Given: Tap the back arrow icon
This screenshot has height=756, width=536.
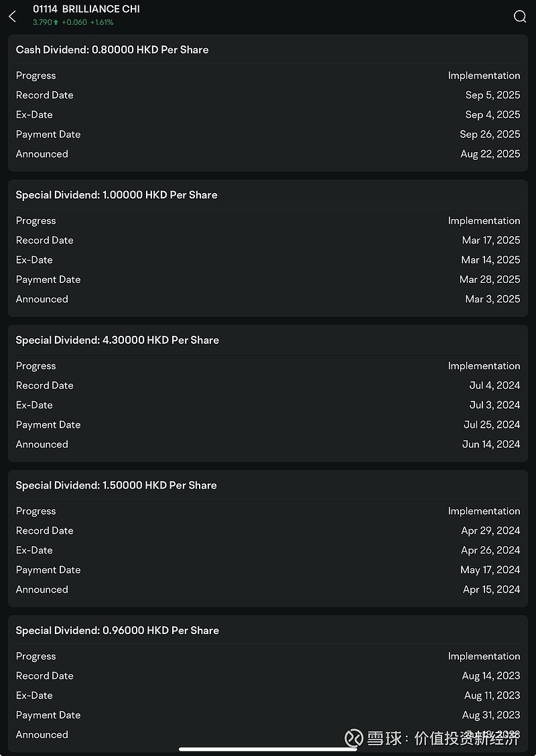Looking at the screenshot, I should tap(12, 16).
